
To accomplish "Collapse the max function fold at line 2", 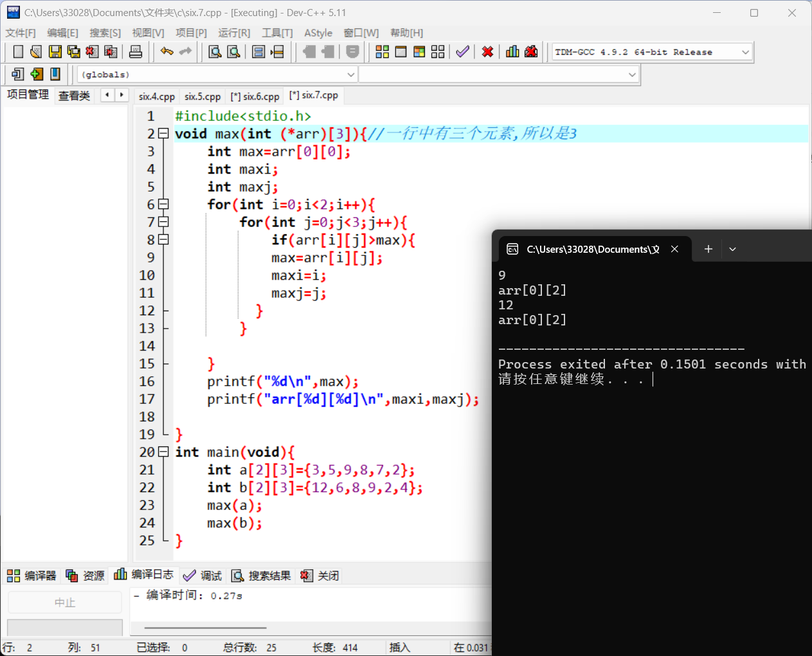I will (x=163, y=134).
